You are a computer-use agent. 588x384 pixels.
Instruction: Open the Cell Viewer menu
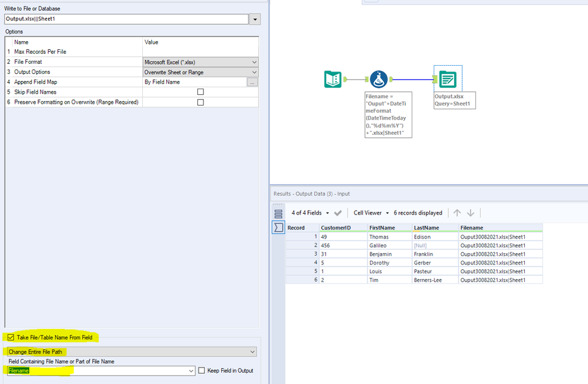point(370,213)
